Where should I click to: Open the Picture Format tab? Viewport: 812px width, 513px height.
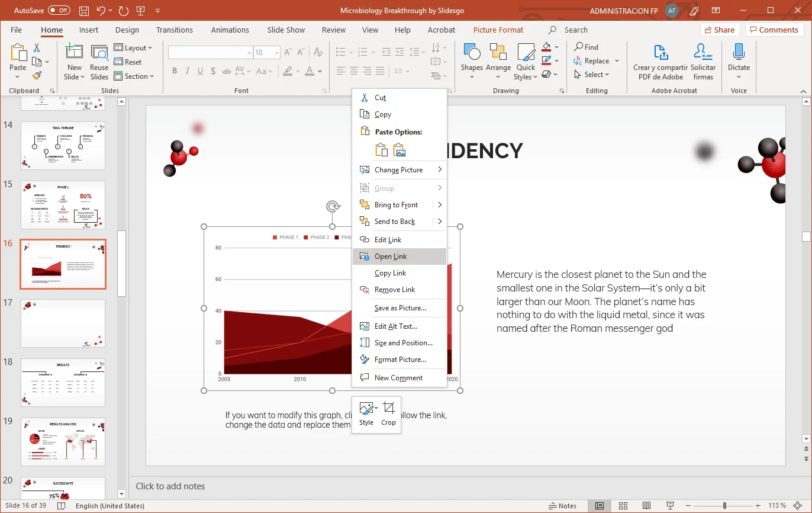[498, 30]
